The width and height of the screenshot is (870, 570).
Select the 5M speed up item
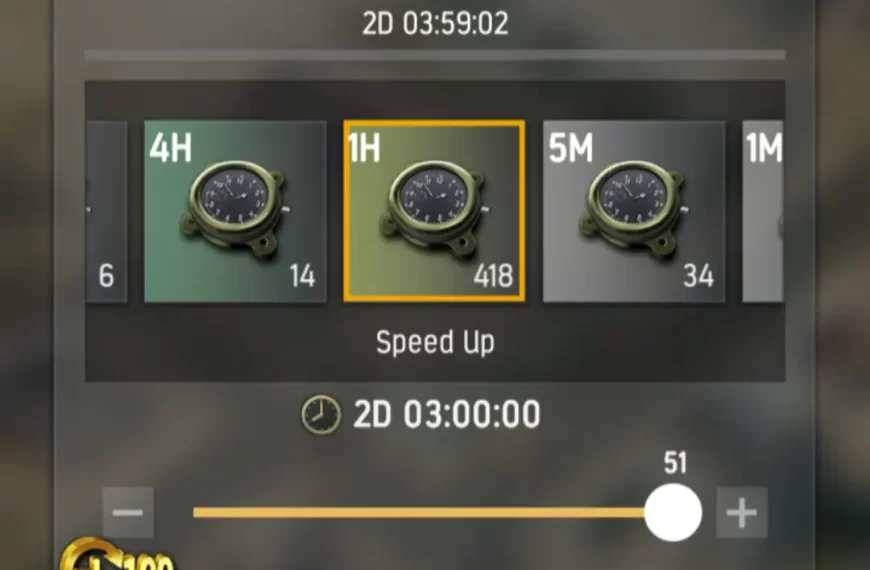click(634, 211)
